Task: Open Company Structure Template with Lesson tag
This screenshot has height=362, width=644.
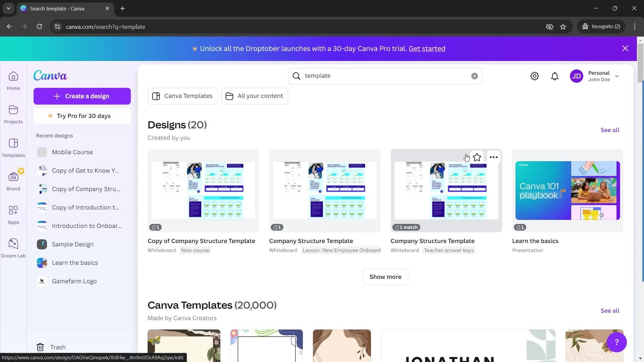Action: tap(325, 190)
